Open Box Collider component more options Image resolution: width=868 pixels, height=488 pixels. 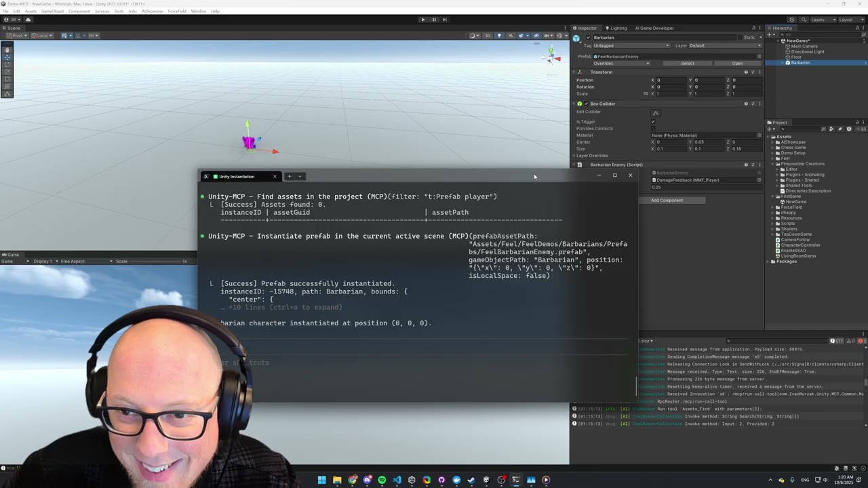pyautogui.click(x=759, y=104)
